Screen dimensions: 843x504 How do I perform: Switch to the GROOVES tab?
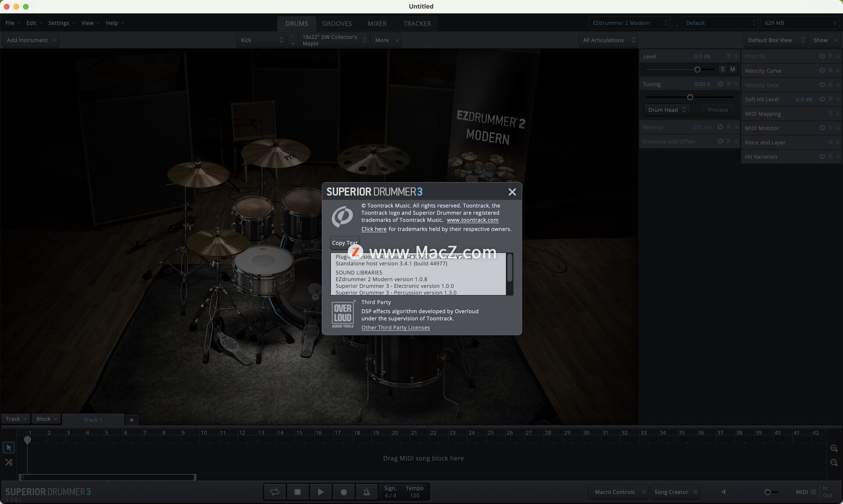point(337,23)
